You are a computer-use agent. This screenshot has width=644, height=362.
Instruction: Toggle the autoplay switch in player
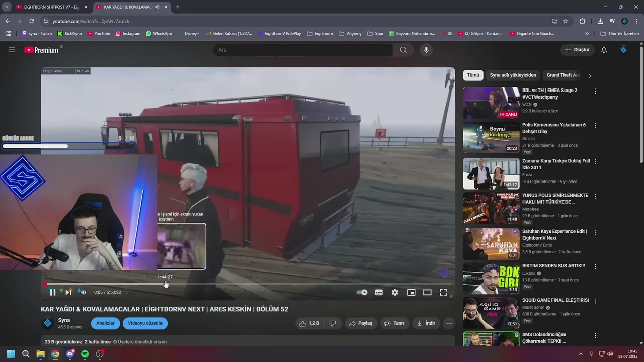[x=362, y=292]
